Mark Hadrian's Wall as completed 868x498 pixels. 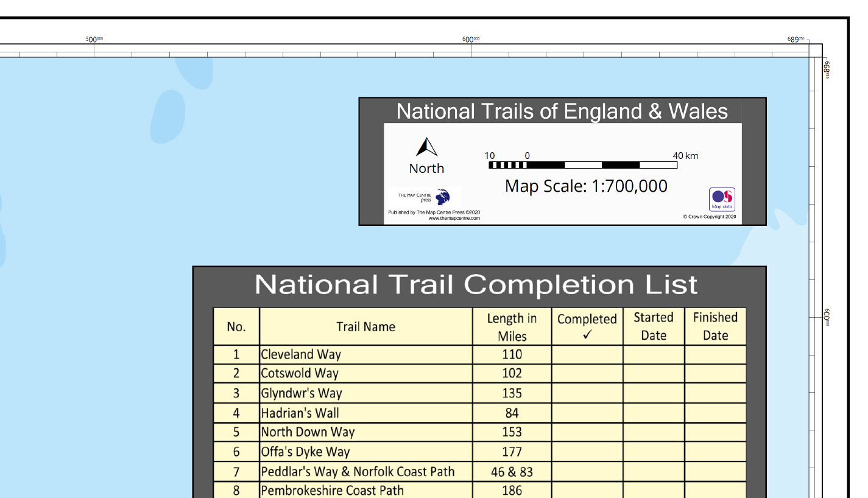tap(586, 413)
